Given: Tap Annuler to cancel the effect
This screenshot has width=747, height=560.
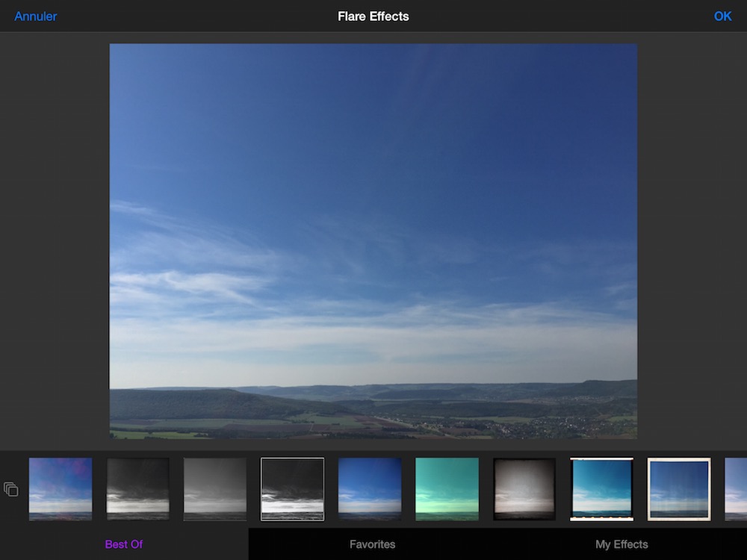Looking at the screenshot, I should (x=36, y=16).
